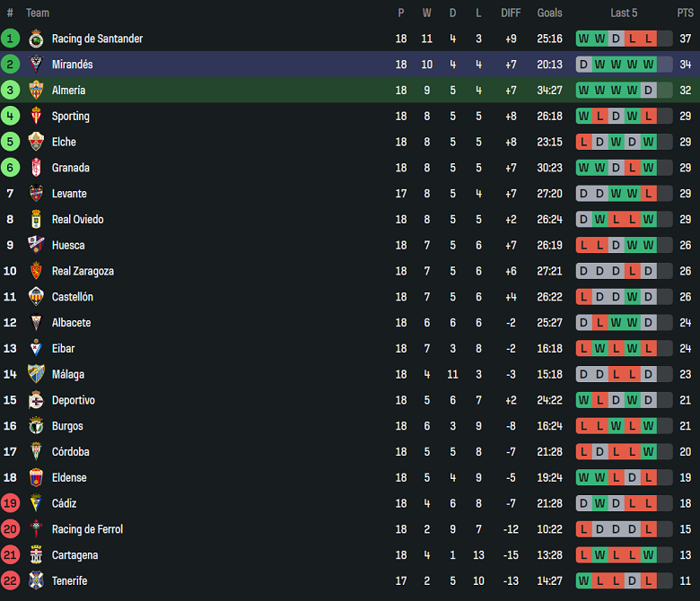
Task: Click Cartagena's last Last 5 result (W)
Action: click(x=648, y=555)
